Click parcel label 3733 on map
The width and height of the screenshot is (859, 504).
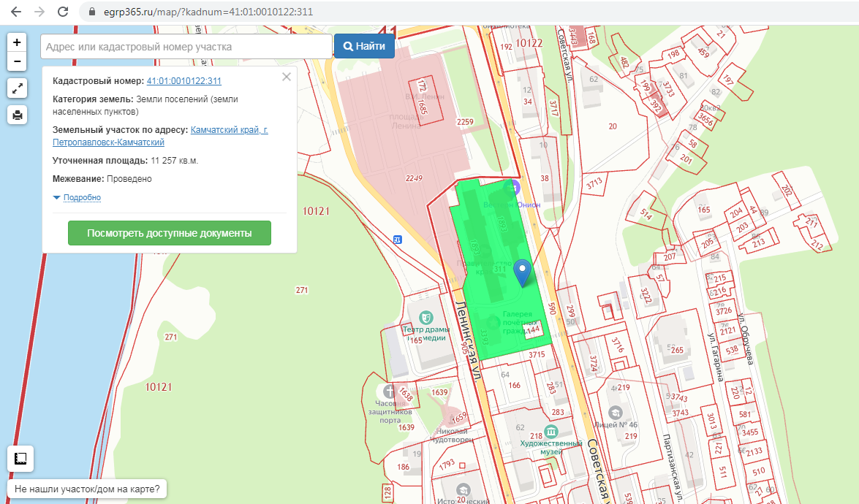click(668, 88)
